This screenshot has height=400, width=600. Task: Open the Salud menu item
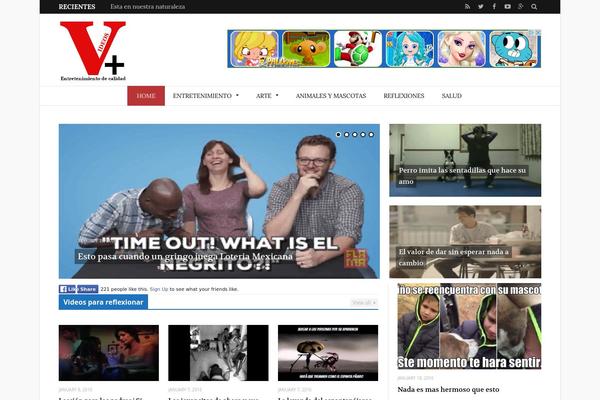(x=452, y=96)
